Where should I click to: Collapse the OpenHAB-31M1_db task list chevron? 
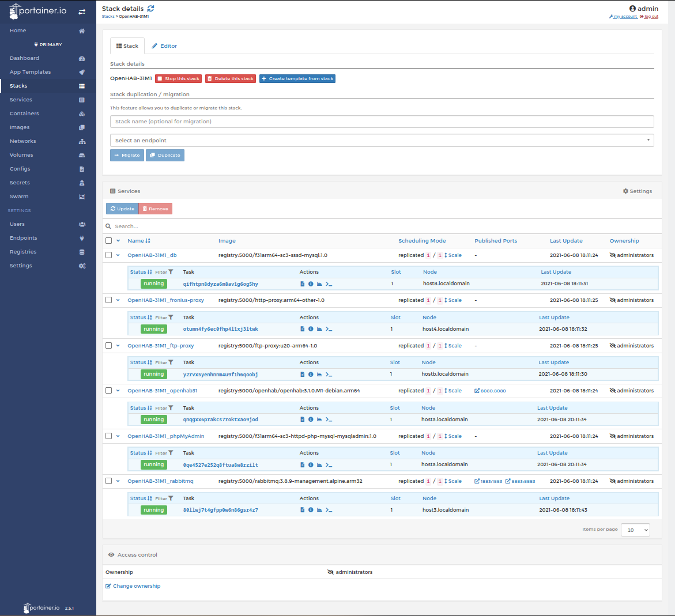click(118, 255)
